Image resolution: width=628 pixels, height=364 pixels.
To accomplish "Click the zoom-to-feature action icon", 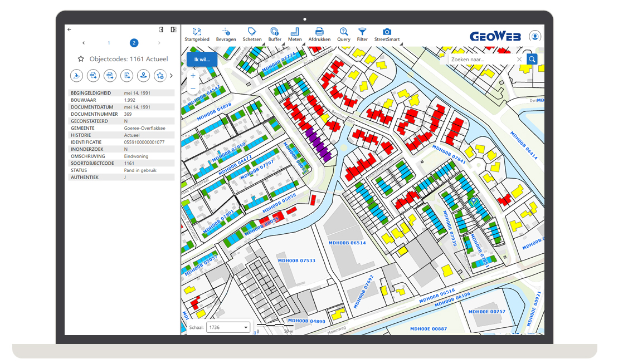I will (76, 76).
